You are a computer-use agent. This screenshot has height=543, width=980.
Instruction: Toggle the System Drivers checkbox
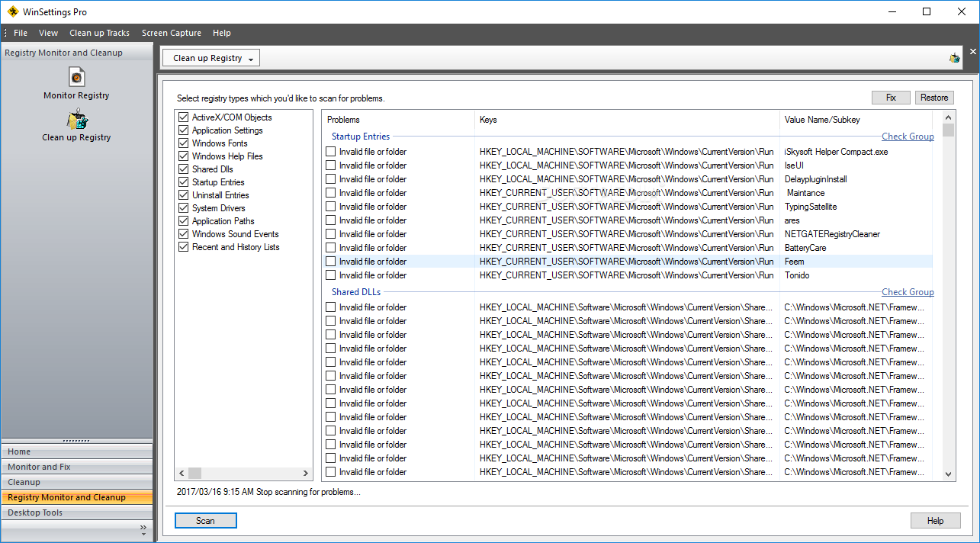183,208
